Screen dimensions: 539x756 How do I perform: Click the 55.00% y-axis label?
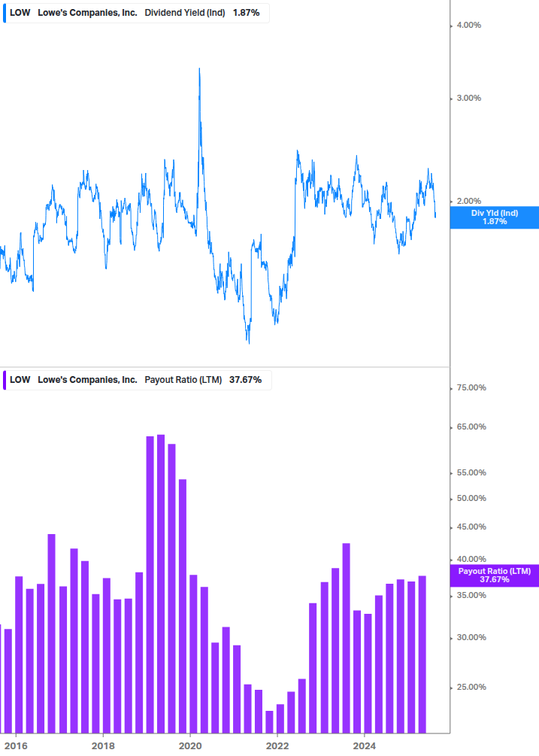(x=471, y=472)
